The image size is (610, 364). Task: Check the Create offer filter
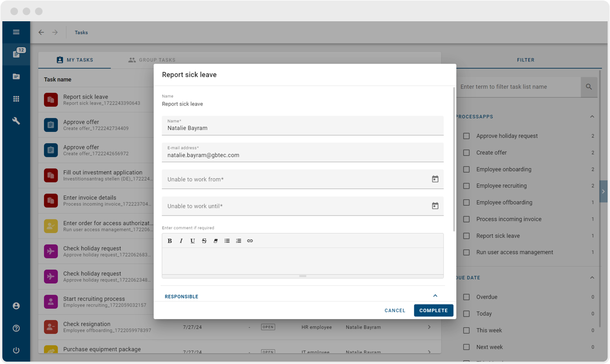[466, 153]
